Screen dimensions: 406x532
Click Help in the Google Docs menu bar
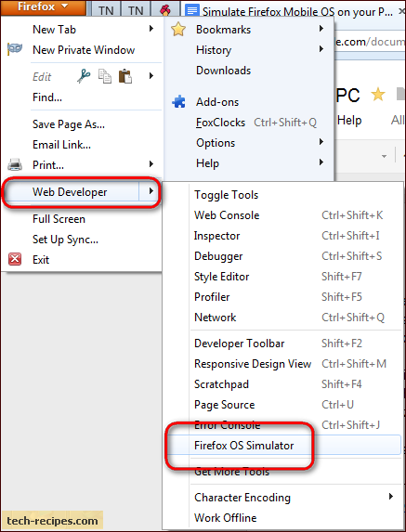click(349, 120)
